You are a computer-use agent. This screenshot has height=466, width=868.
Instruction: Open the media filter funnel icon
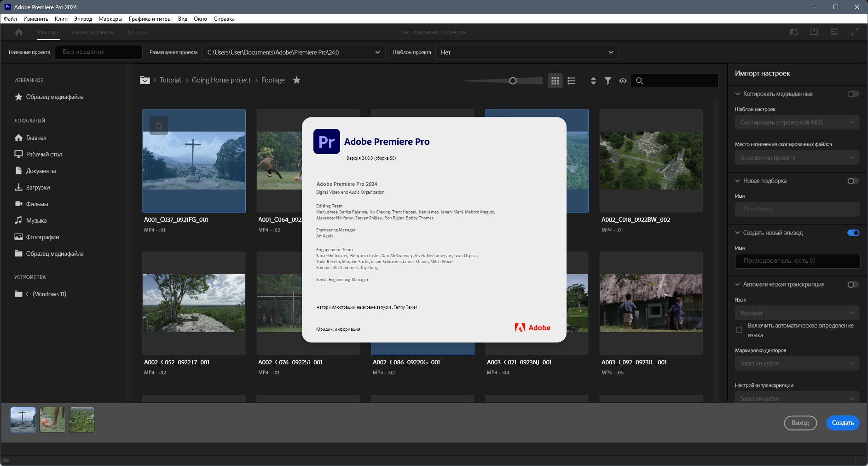point(608,81)
